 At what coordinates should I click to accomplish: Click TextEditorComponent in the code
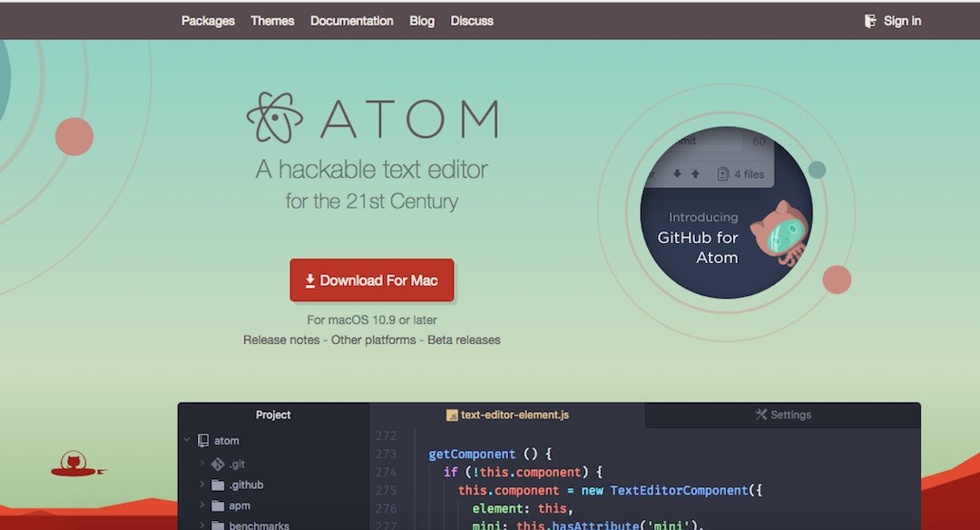tap(679, 491)
